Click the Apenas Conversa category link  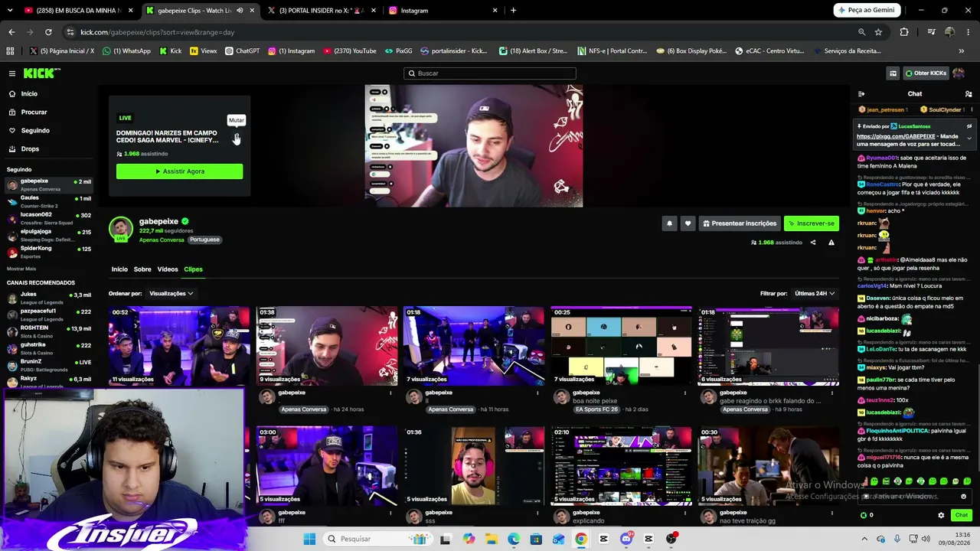click(x=162, y=240)
